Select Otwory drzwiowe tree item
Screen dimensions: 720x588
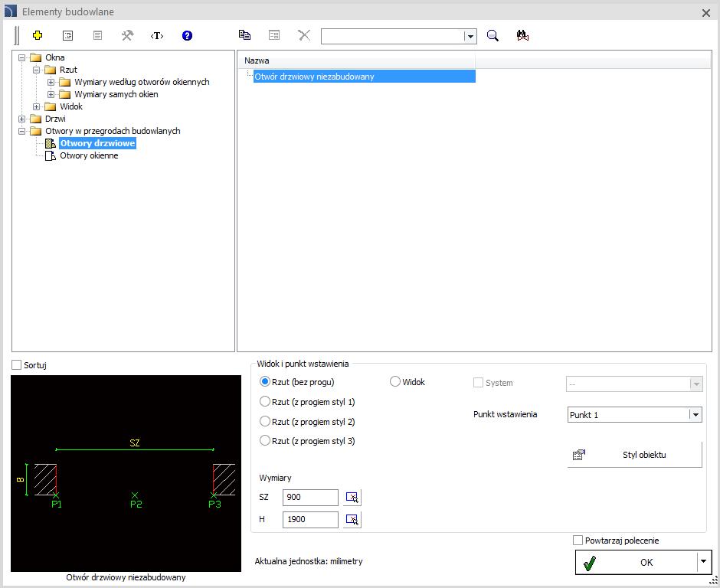coord(97,143)
